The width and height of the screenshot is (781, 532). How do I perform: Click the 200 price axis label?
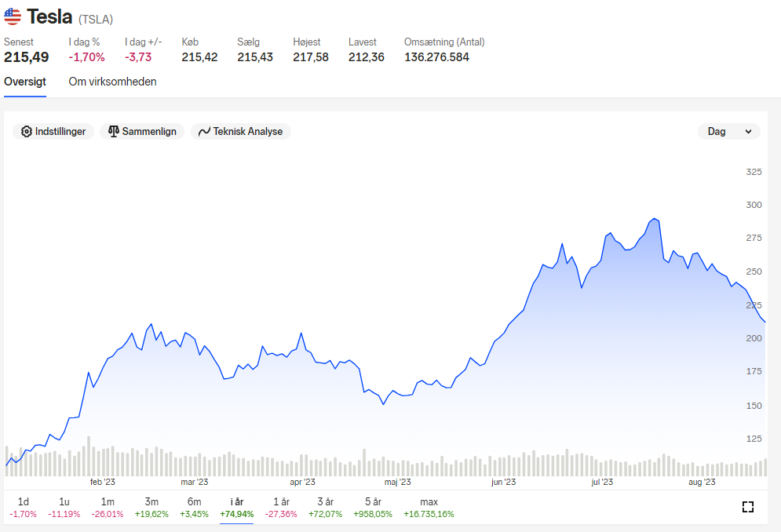pyautogui.click(x=754, y=338)
